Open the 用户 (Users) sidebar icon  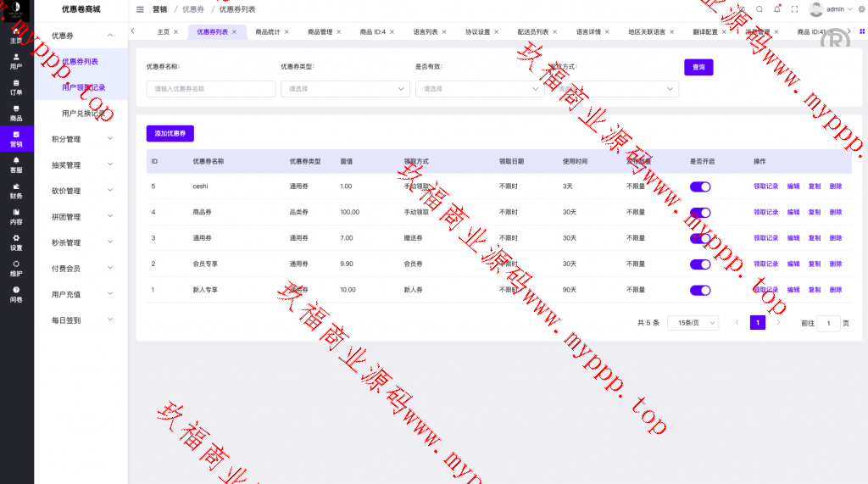pyautogui.click(x=16, y=61)
